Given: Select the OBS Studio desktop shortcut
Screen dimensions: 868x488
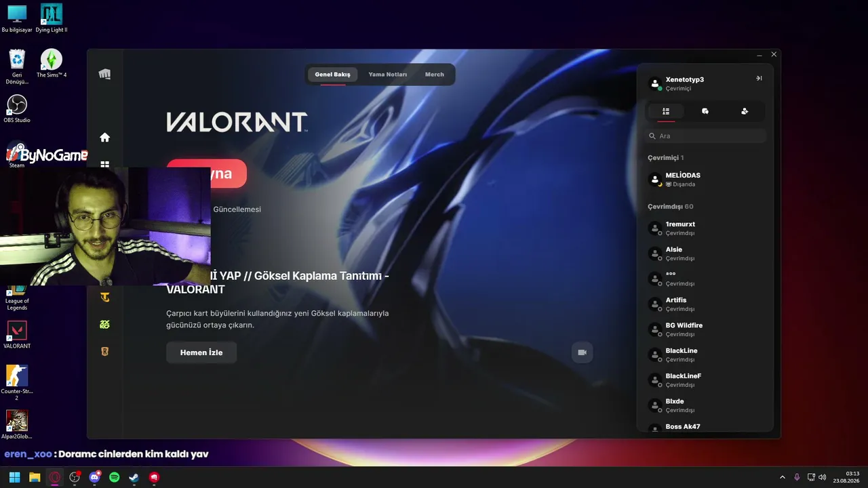Looking at the screenshot, I should pos(17,109).
